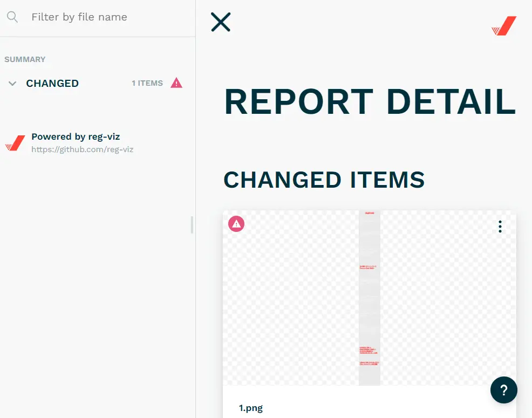
Task: Open the three-dot menu on the card
Action: point(500,227)
